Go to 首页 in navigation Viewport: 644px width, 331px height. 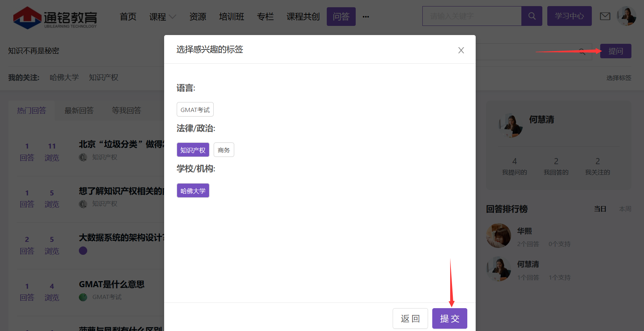[x=128, y=17]
